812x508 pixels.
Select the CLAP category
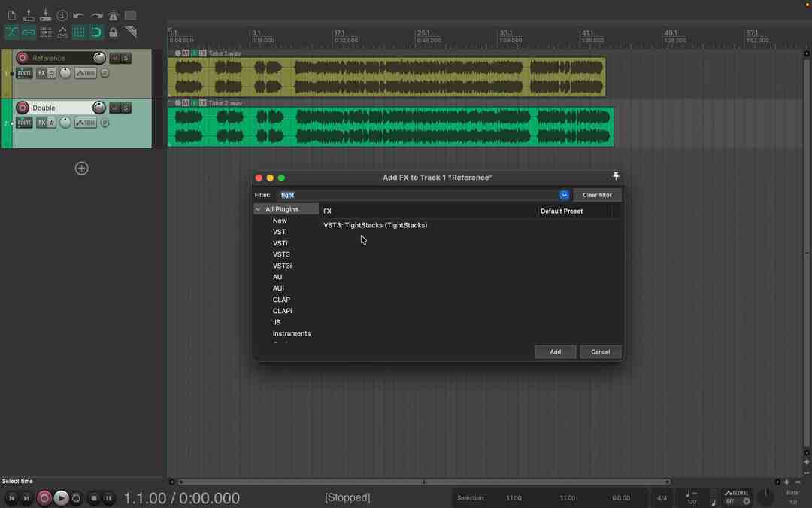281,300
